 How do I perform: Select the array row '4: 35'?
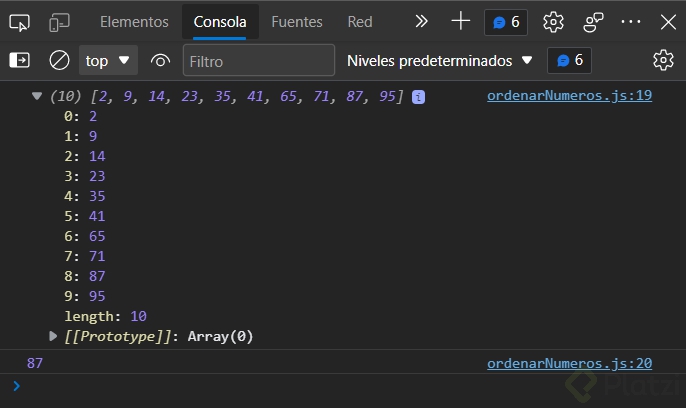tap(85, 196)
